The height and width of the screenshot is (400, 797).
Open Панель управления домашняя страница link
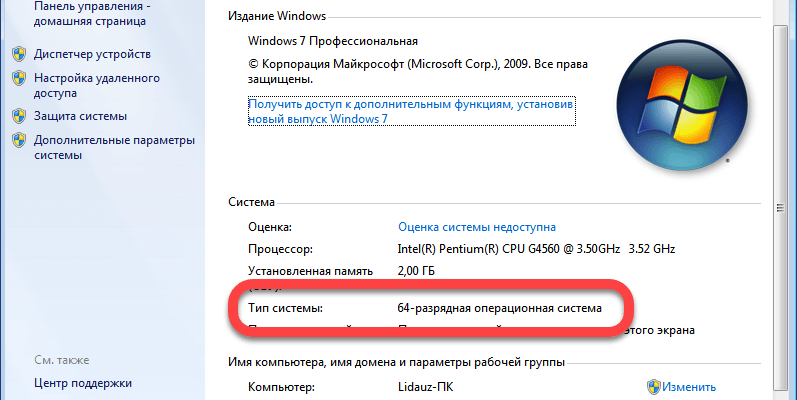click(92, 14)
